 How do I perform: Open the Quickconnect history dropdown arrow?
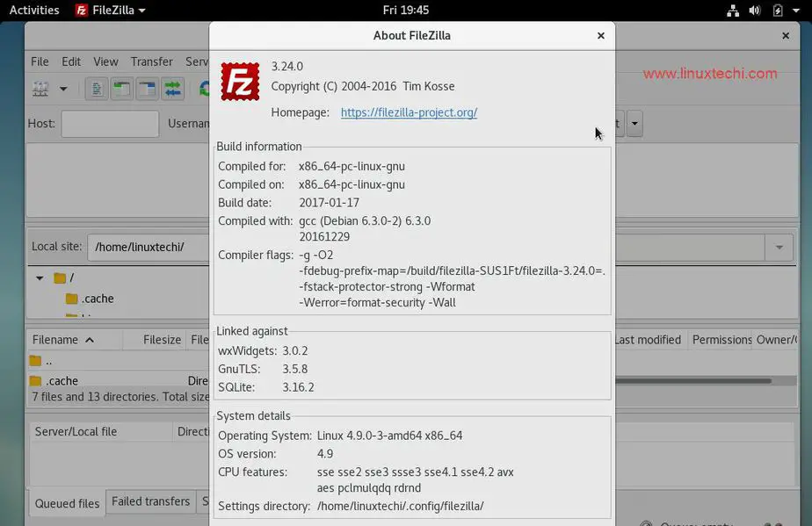coord(634,124)
